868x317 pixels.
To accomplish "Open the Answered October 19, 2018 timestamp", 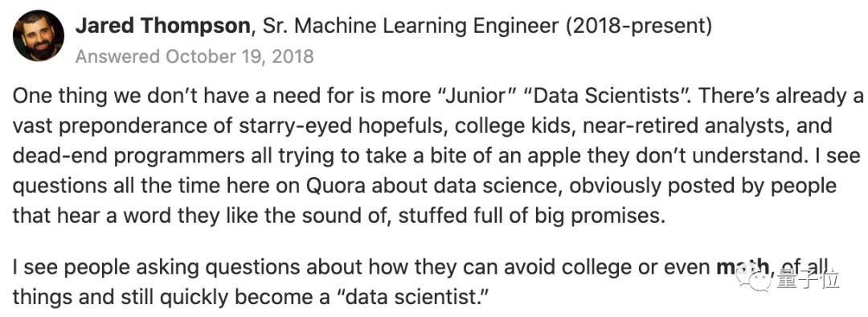I will [x=194, y=56].
